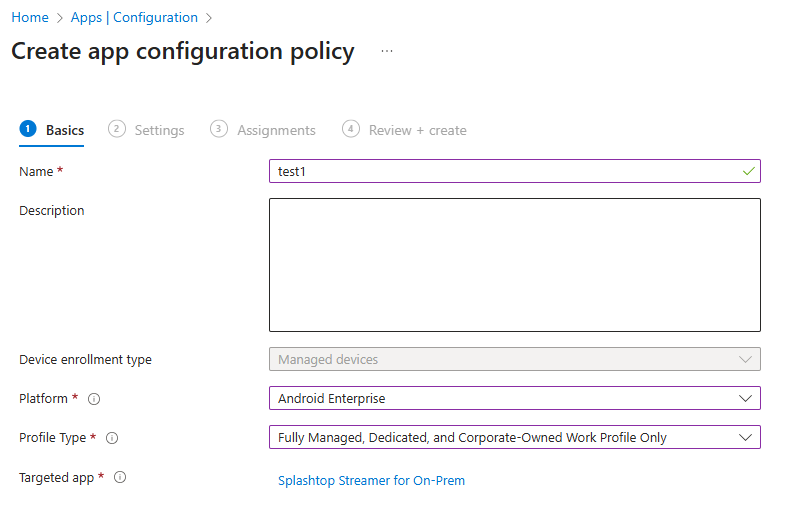The image size is (808, 508).
Task: Expand the Platform dropdown chevron
Action: tap(745, 398)
